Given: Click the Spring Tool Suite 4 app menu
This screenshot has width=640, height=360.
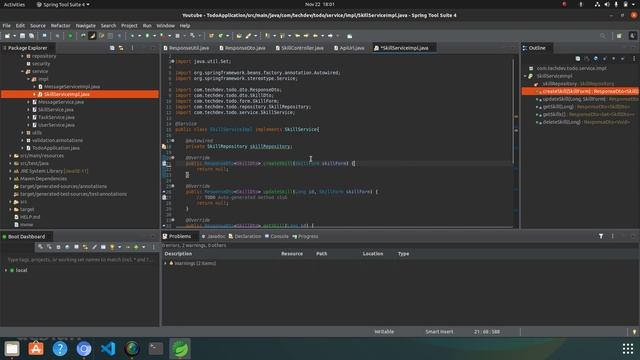Looking at the screenshot, I should tap(63, 4).
